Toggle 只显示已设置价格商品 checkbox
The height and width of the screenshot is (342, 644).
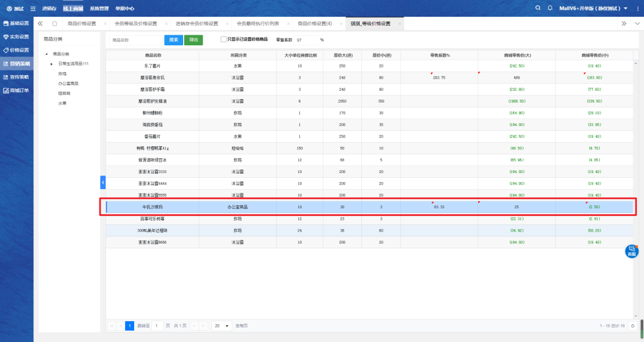(x=224, y=39)
